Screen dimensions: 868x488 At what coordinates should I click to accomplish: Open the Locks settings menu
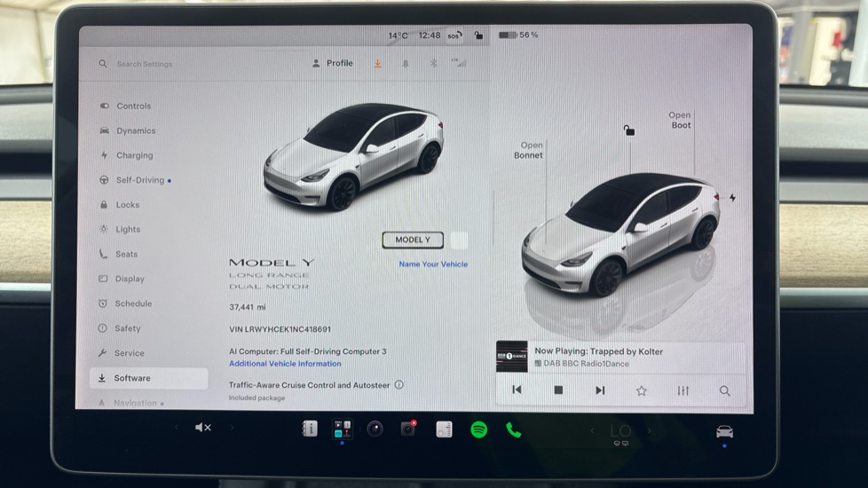(x=127, y=205)
